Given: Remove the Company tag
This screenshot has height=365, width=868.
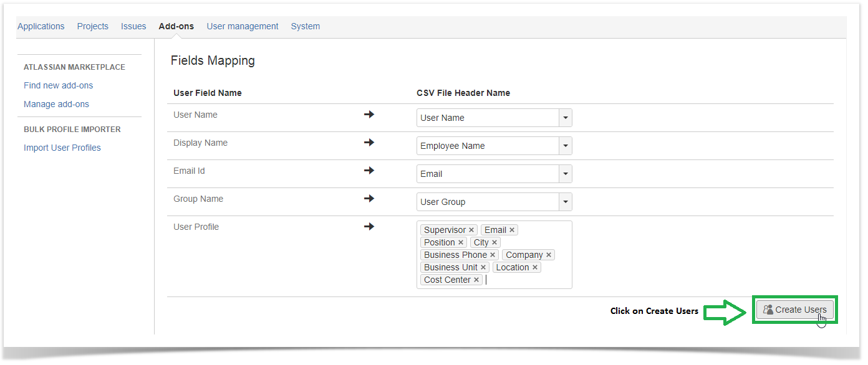Looking at the screenshot, I should 549,255.
